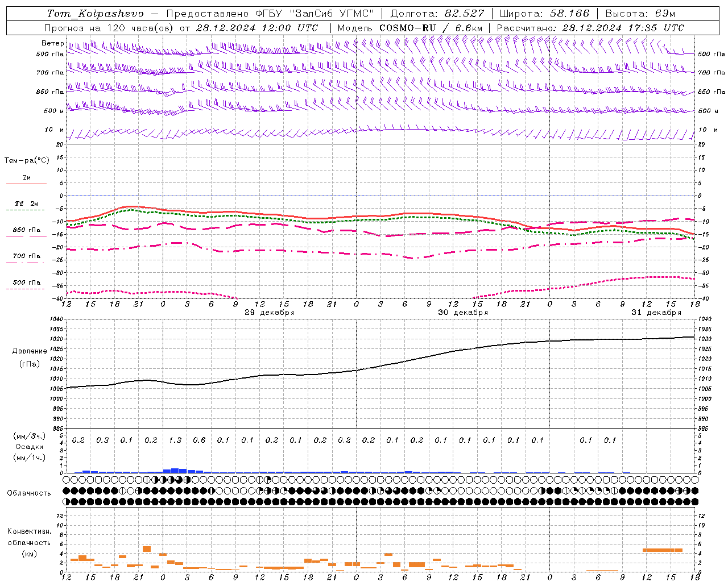The width and height of the screenshot is (728, 582).
Task: Click the dash-dot legend line under temperature '700 гПа'
Action: click(26, 263)
